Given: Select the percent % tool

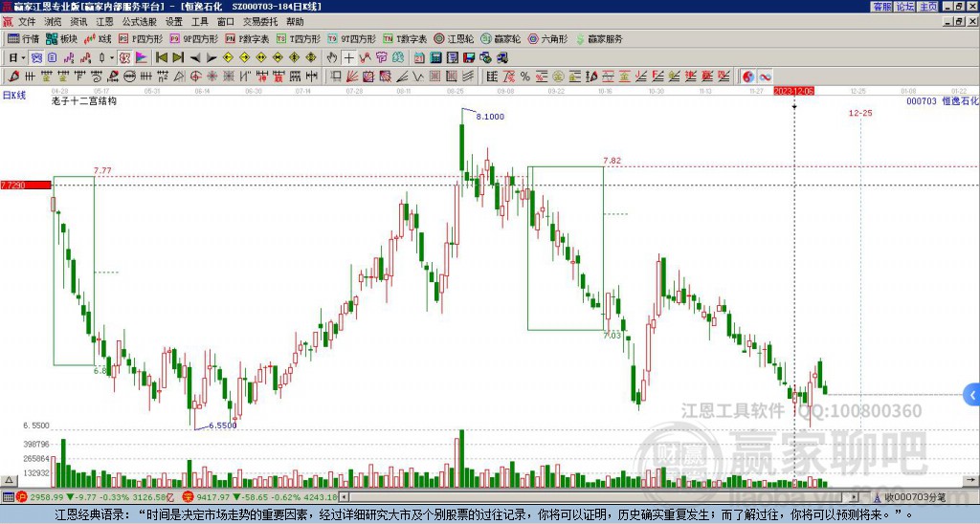Looking at the screenshot, I should (525, 76).
